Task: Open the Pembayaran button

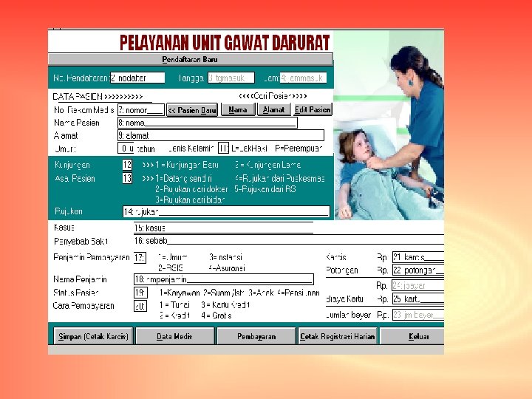Action: pos(256,336)
